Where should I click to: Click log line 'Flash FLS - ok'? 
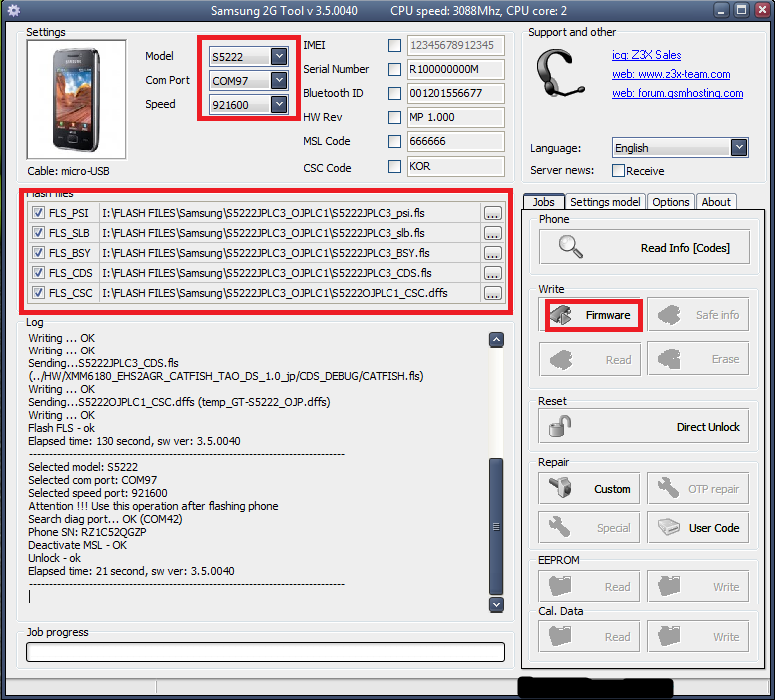click(61, 428)
